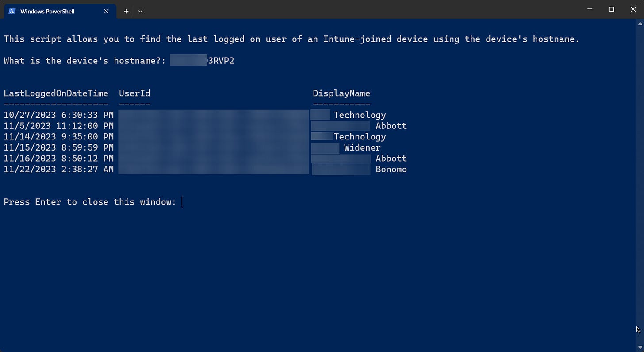The height and width of the screenshot is (352, 644).
Task: Click the PowerShell icon on the tab
Action: (11, 11)
